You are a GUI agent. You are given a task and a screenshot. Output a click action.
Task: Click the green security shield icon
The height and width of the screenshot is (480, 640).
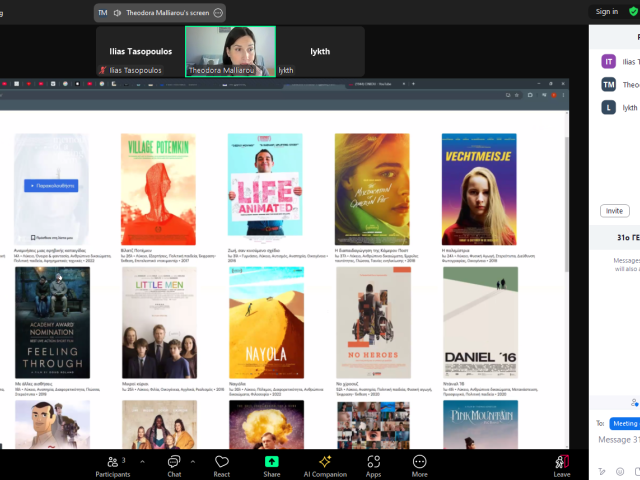[x=633, y=11]
